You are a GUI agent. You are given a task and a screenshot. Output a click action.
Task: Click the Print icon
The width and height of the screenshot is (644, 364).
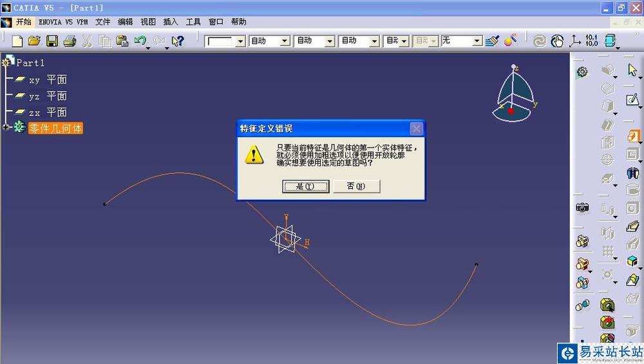tap(70, 41)
